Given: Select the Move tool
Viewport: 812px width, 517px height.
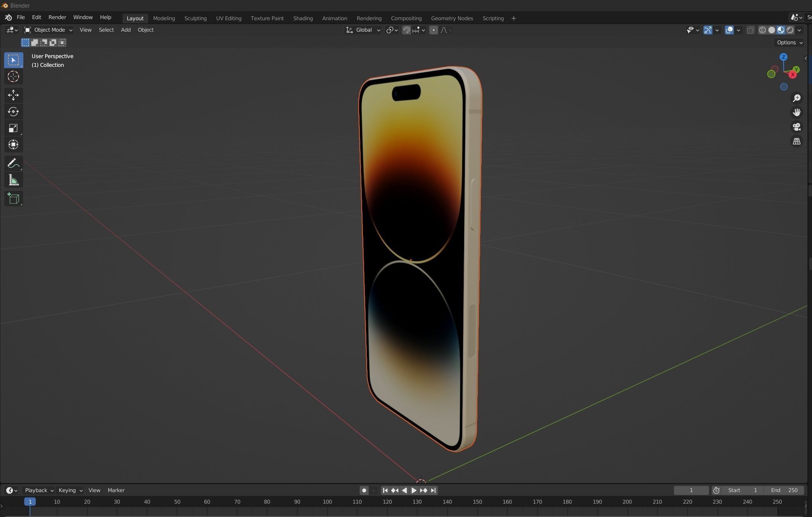Looking at the screenshot, I should point(13,95).
